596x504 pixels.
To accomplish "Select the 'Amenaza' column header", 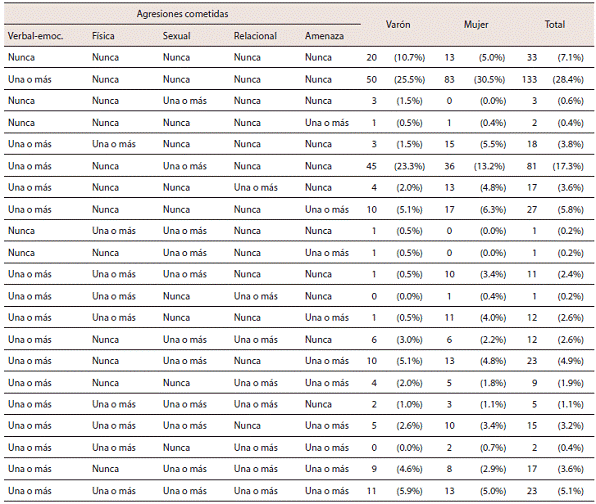I will pos(324,36).
